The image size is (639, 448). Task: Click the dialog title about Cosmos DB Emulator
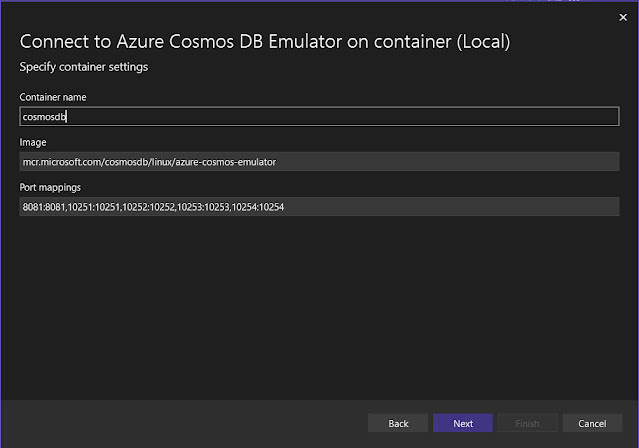(265, 42)
